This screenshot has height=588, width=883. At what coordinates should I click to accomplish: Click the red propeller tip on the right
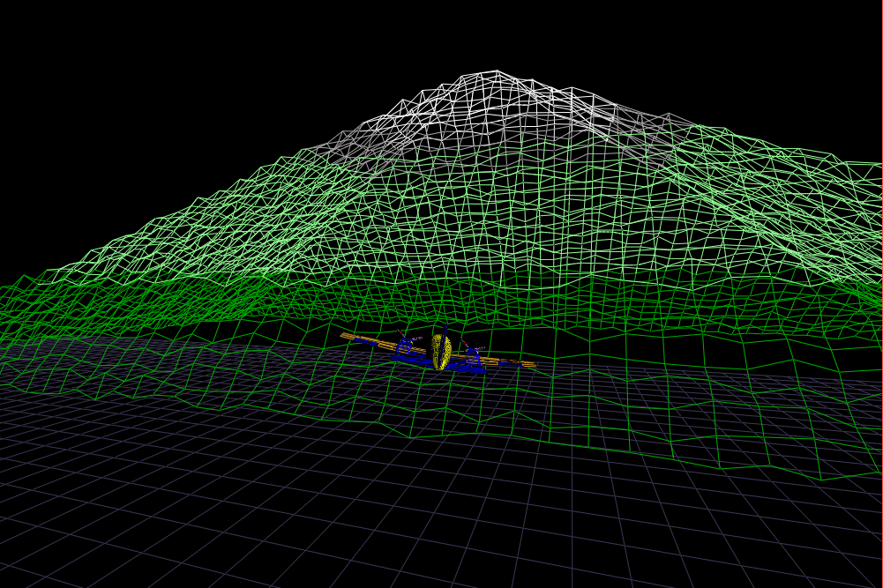464,341
